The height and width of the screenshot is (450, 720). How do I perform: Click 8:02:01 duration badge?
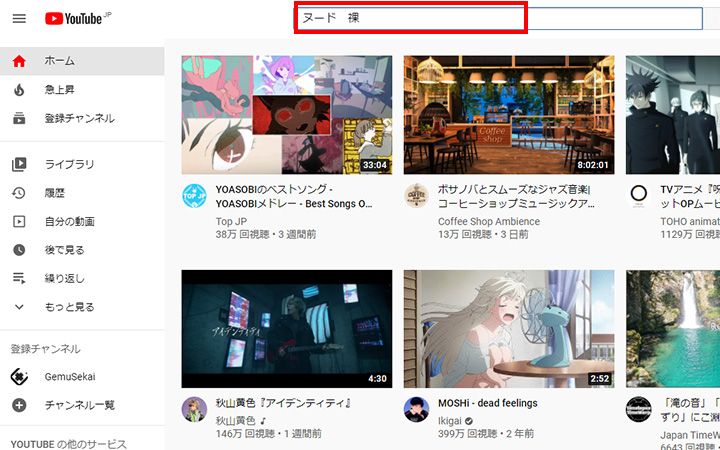(x=592, y=165)
